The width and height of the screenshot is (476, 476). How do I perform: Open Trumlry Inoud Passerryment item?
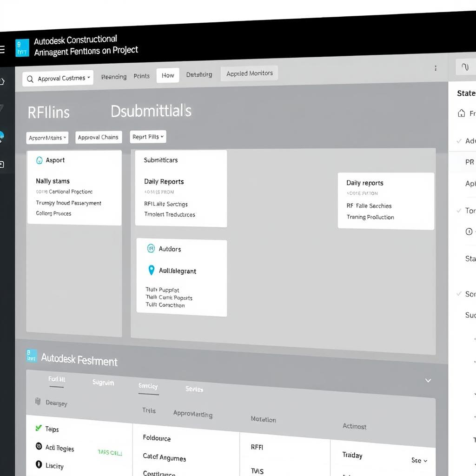69,203
